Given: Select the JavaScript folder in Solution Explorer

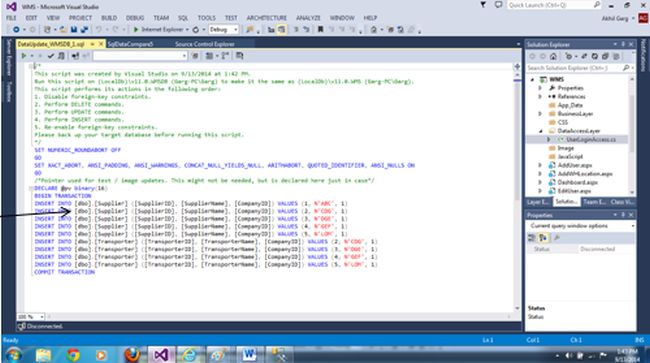Looking at the screenshot, I should pos(570,157).
